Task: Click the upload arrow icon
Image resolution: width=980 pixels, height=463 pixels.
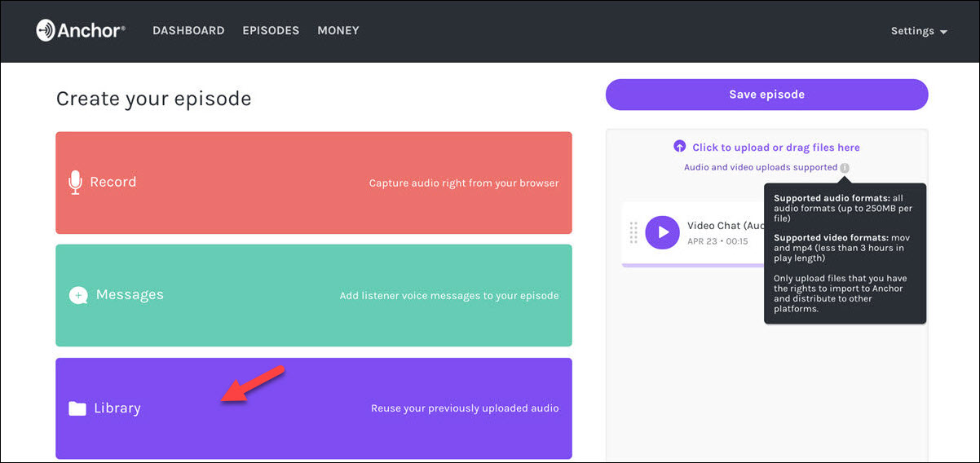Action: click(679, 147)
